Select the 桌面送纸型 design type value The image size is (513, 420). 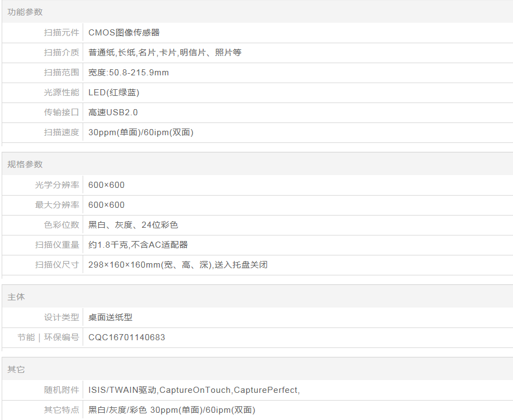[x=110, y=317]
